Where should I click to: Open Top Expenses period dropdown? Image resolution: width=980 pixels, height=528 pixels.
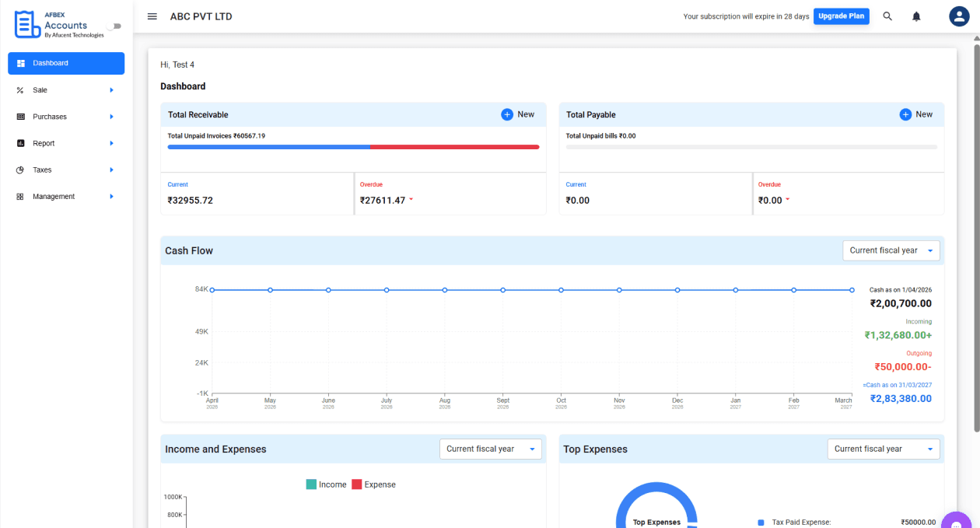click(x=884, y=449)
